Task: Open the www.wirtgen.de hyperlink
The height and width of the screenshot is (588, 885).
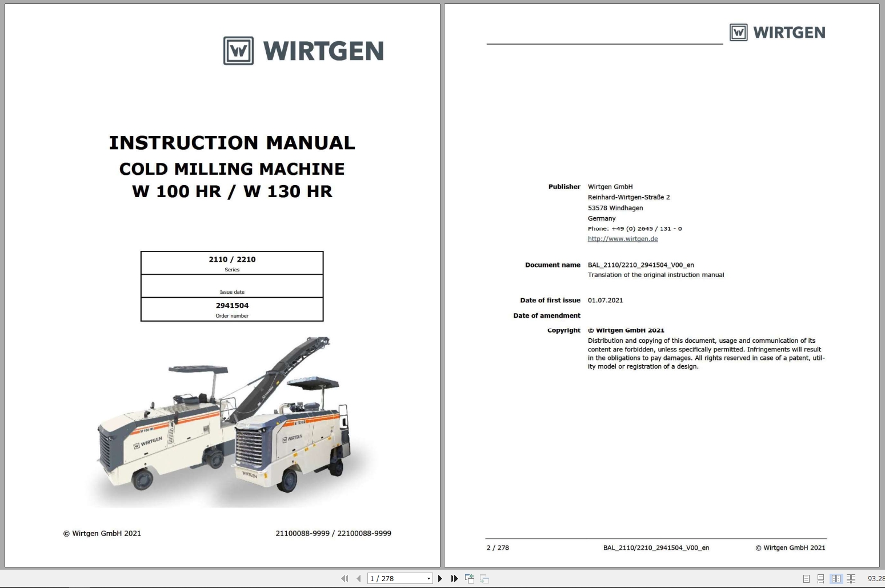Action: [x=623, y=239]
